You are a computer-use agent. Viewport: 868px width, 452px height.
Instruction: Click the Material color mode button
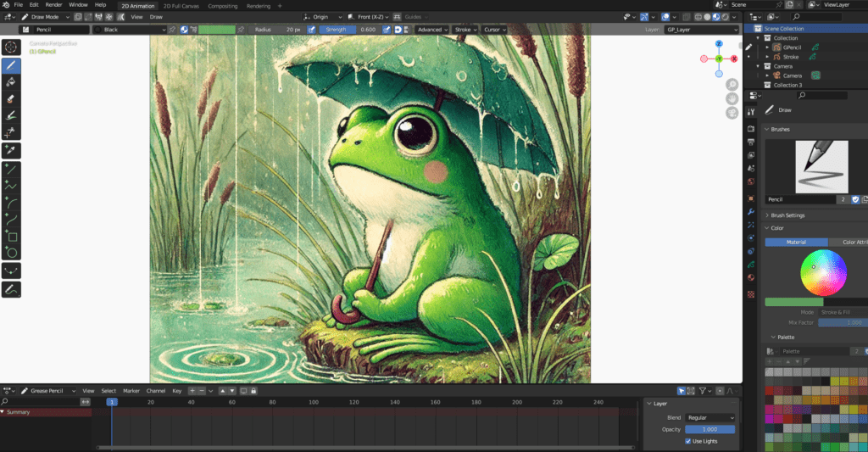pyautogui.click(x=796, y=243)
